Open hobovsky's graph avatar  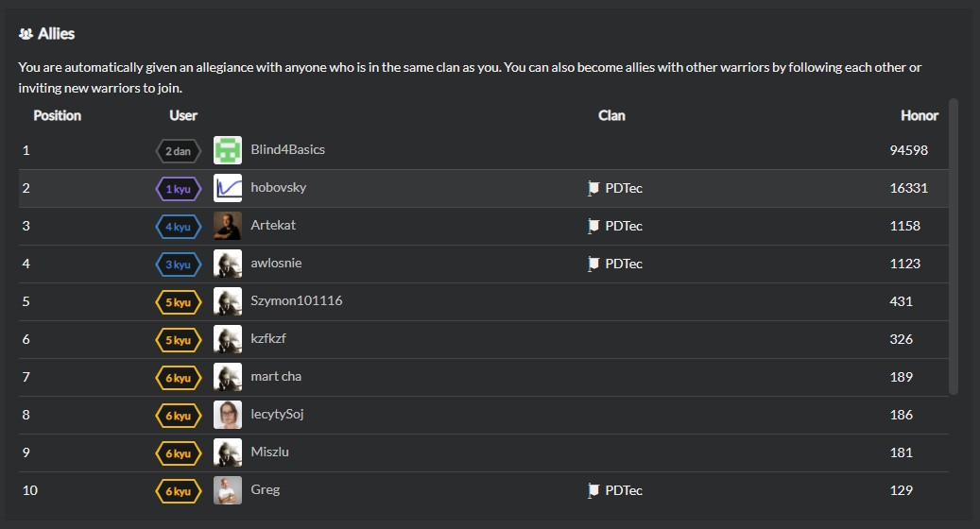click(x=228, y=188)
